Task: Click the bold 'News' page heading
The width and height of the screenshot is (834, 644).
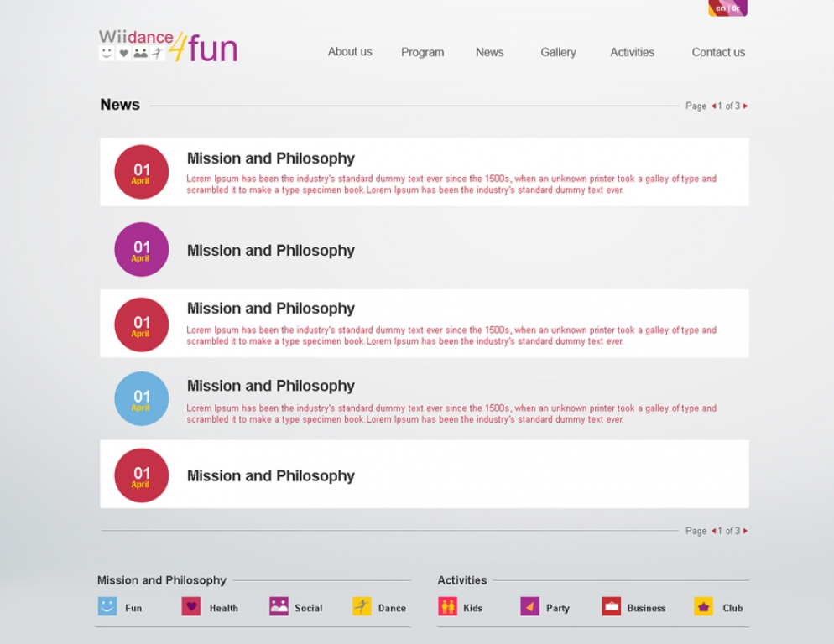Action: pos(120,105)
